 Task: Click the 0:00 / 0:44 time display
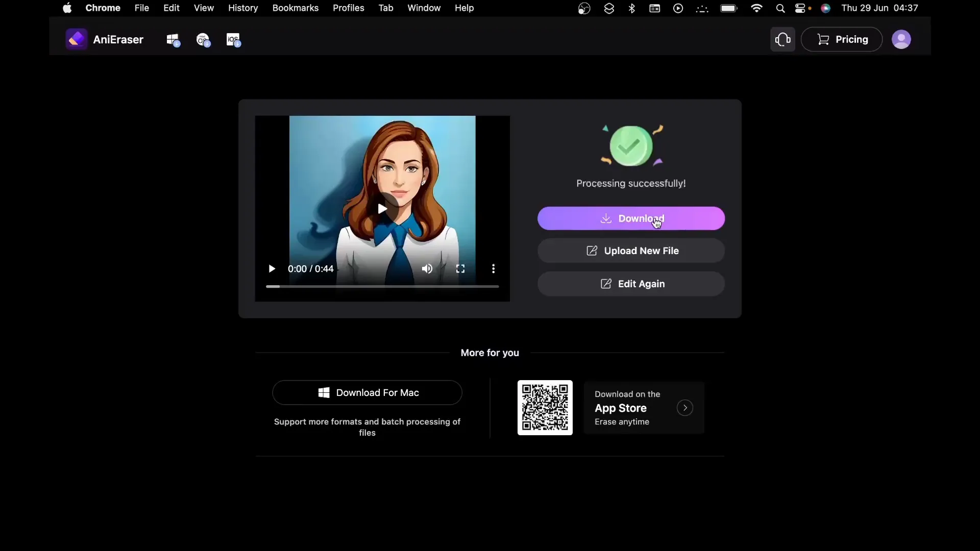pyautogui.click(x=310, y=269)
